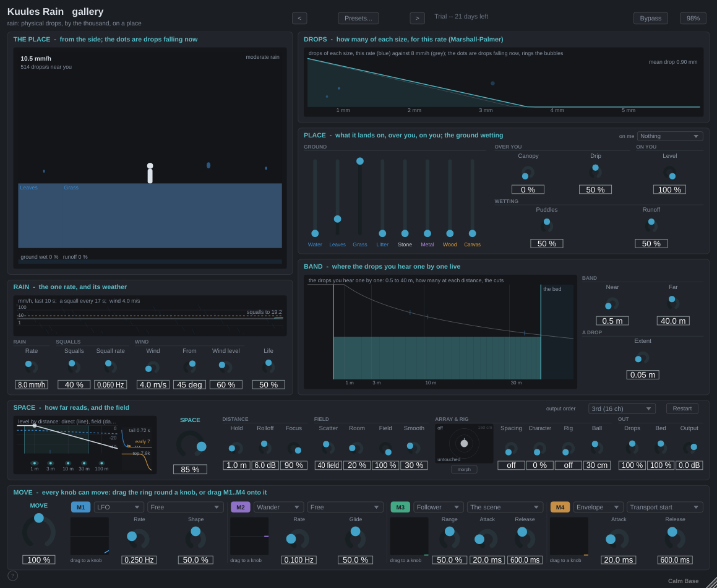717x588 pixels.
Task: Click the Wind level knob
Action: (x=225, y=366)
